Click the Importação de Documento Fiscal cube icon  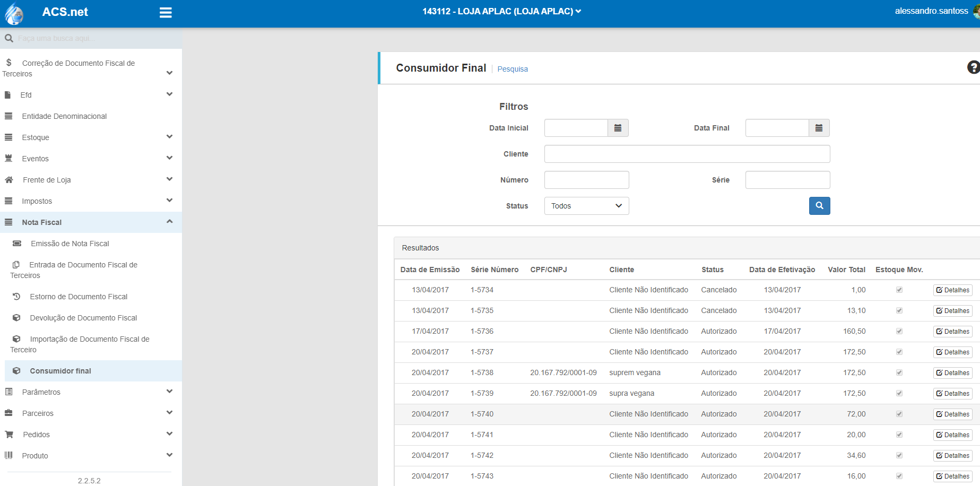(16, 339)
